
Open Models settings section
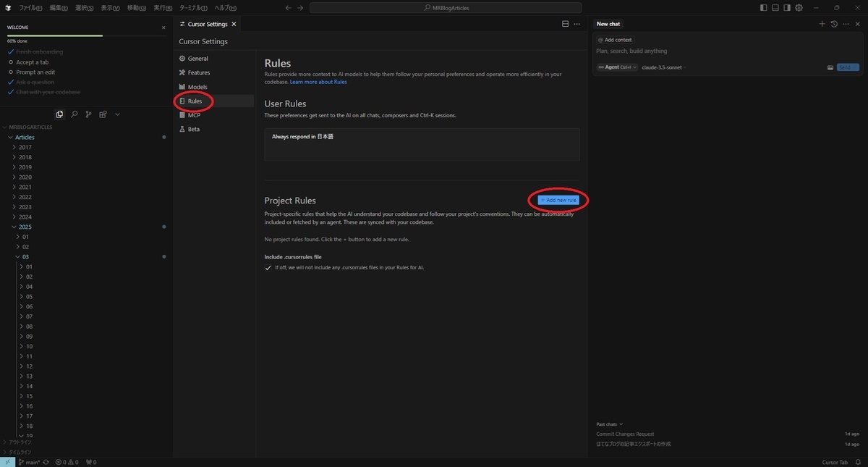[197, 87]
